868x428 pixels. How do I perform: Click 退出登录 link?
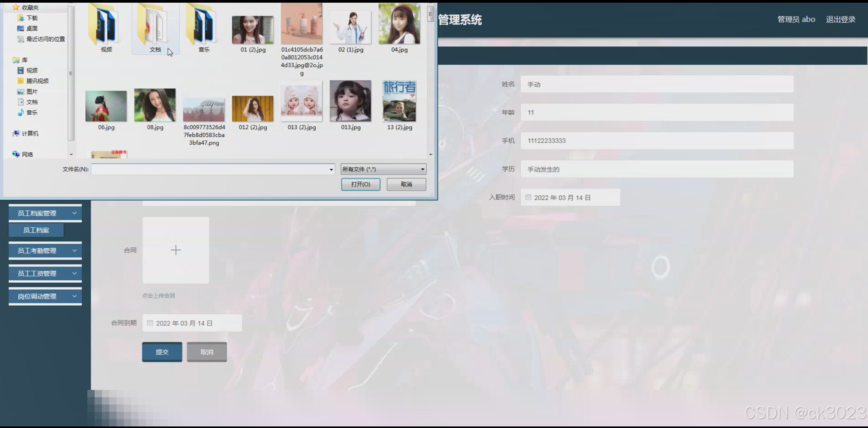840,20
